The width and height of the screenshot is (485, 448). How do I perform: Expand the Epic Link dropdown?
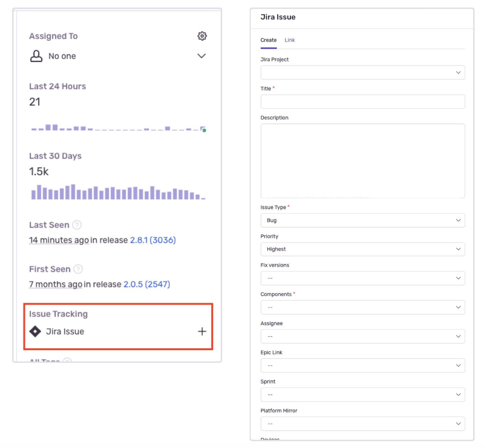[363, 366]
